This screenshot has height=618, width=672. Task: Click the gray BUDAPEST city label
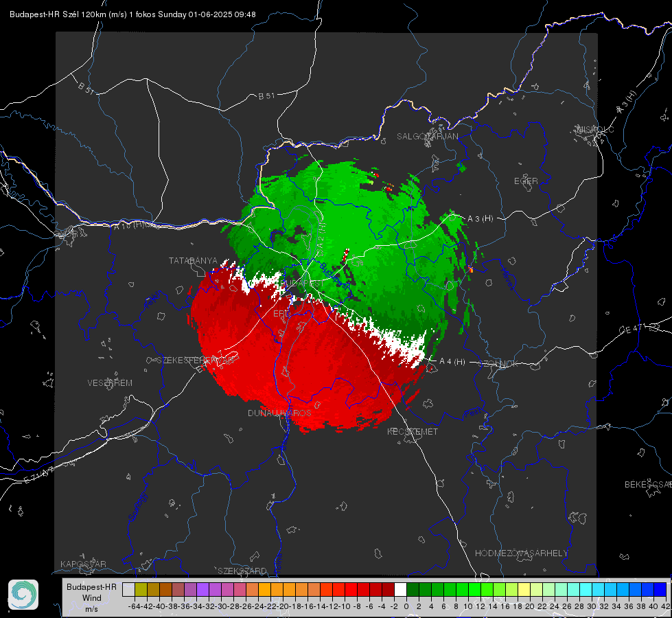pyautogui.click(x=303, y=284)
